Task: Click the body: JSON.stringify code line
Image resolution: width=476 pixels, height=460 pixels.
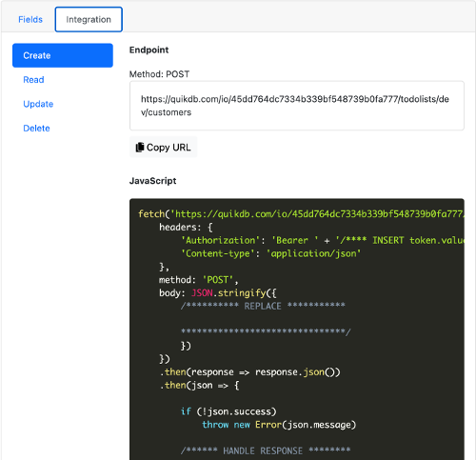Action: [218, 293]
